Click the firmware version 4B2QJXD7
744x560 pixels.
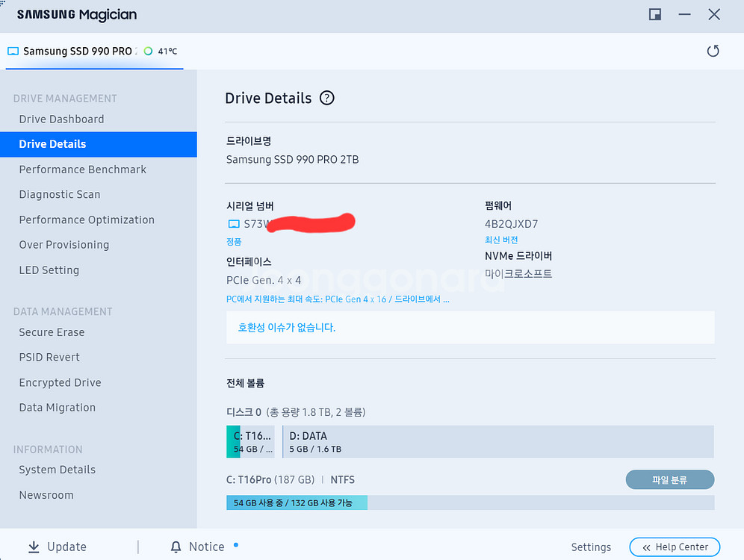pos(511,224)
